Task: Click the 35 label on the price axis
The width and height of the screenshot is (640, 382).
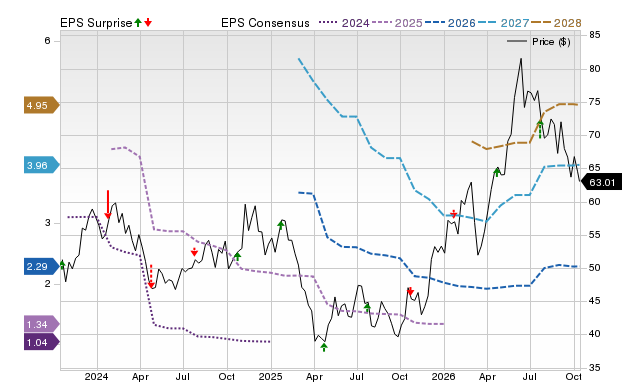Action: tap(594, 368)
